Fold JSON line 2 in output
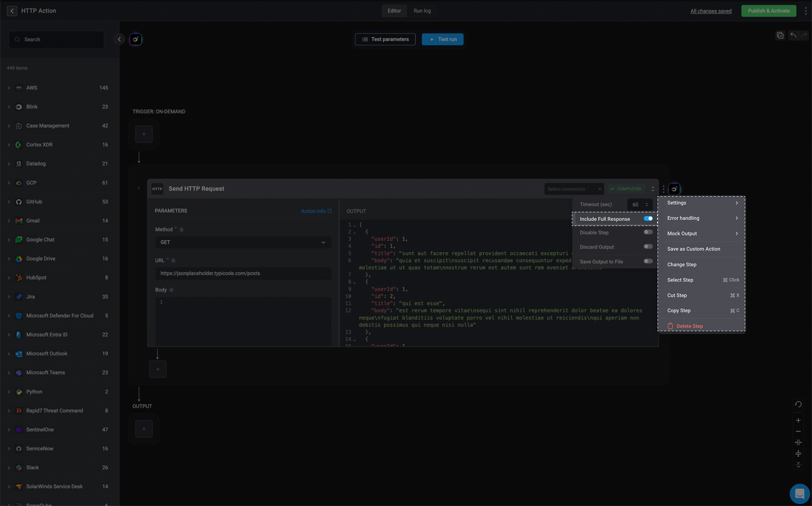 (354, 233)
